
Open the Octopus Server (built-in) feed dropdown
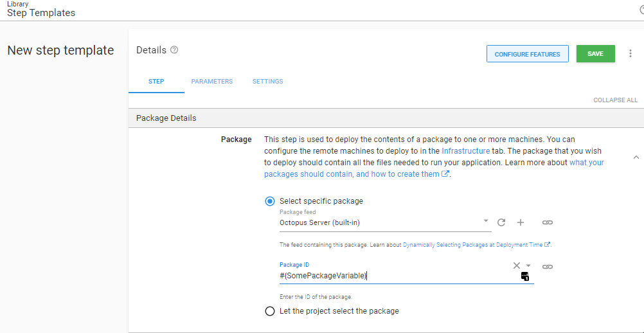pyautogui.click(x=385, y=222)
